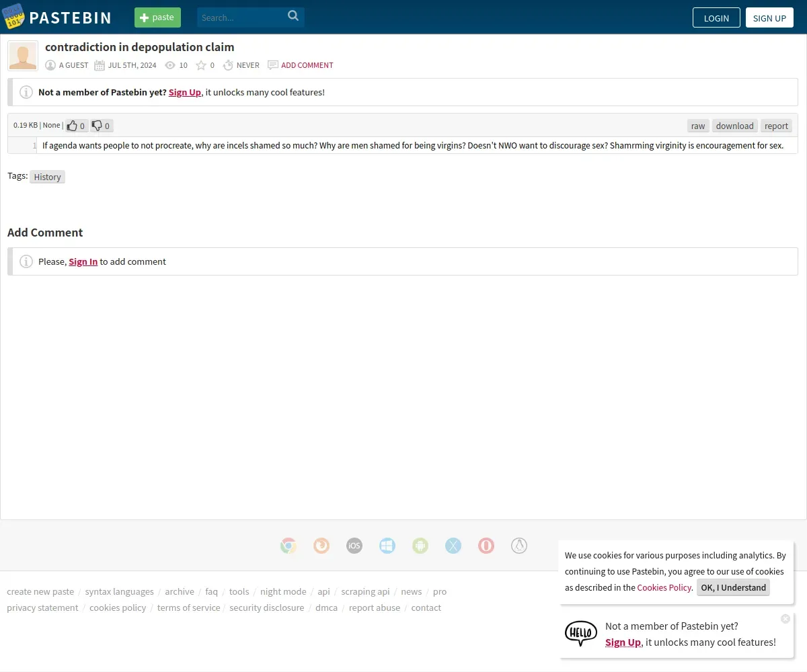The image size is (807, 672).
Task: Click Sign In link to add comment
Action: [x=83, y=261]
